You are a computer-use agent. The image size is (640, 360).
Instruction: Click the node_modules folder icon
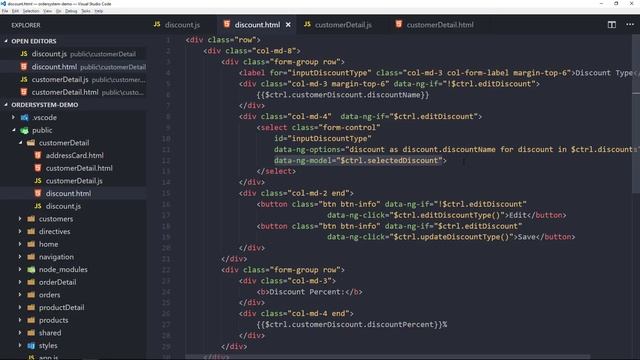[x=31, y=269]
